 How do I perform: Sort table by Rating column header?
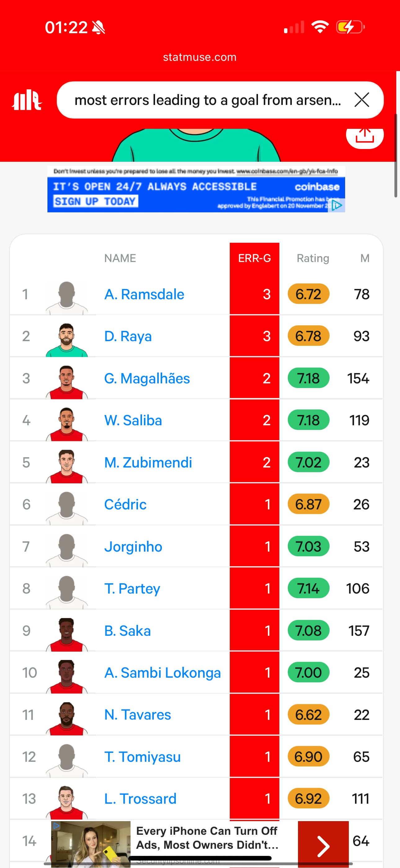pos(313,259)
